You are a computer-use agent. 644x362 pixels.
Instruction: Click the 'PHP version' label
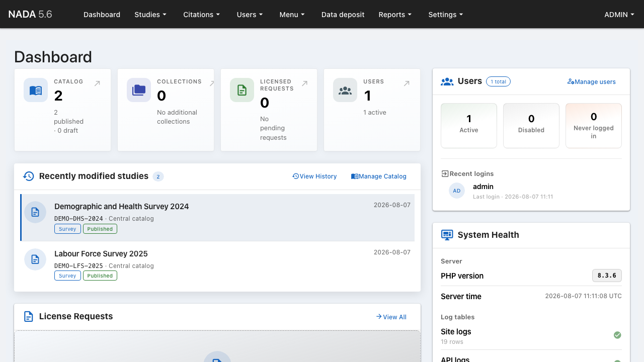click(x=462, y=276)
